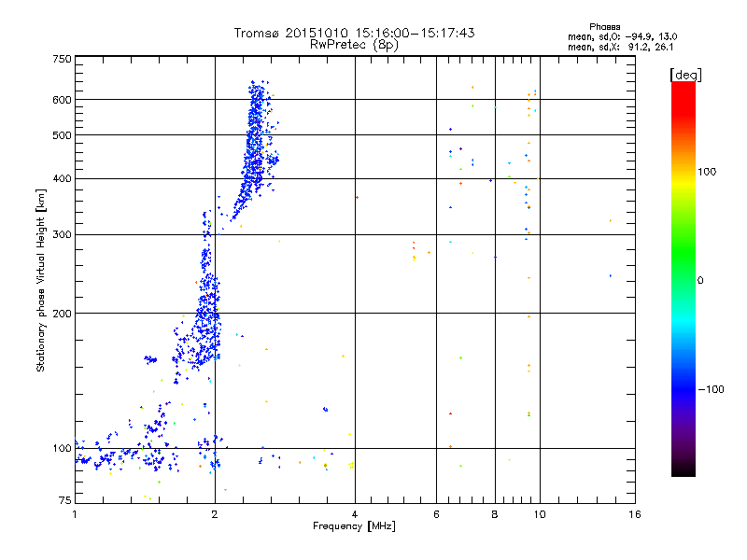Viewport: 747px width, 560px height.
Task: Click the x-axis tick label '2'
Action: [x=215, y=514]
